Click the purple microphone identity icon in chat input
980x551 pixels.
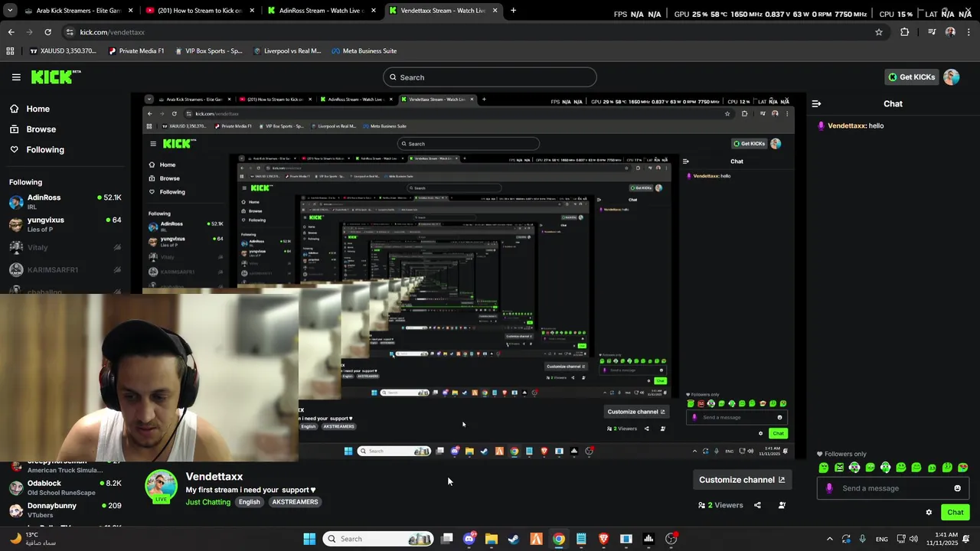829,488
